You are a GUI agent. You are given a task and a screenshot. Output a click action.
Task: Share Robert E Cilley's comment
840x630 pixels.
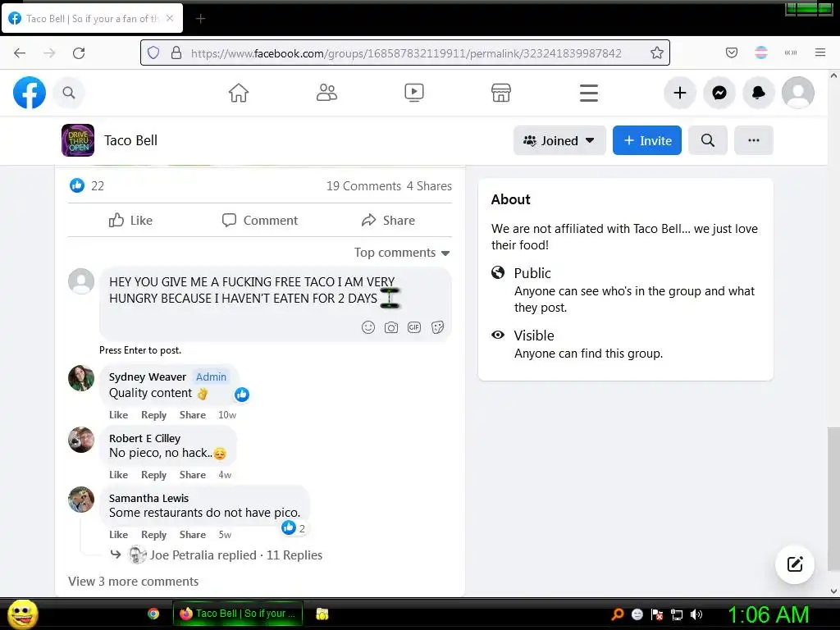coord(192,475)
